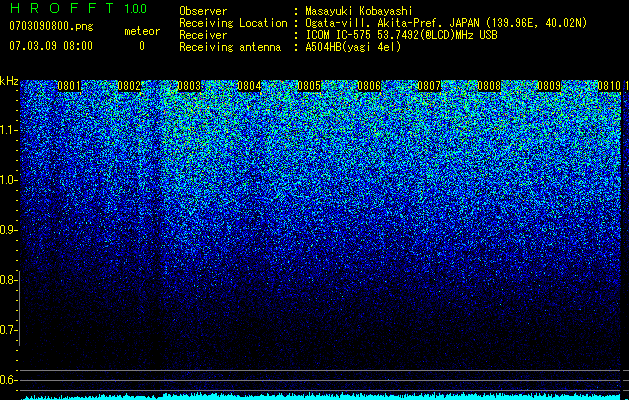
Task: Click the meteor count label
Action: coord(142,31)
